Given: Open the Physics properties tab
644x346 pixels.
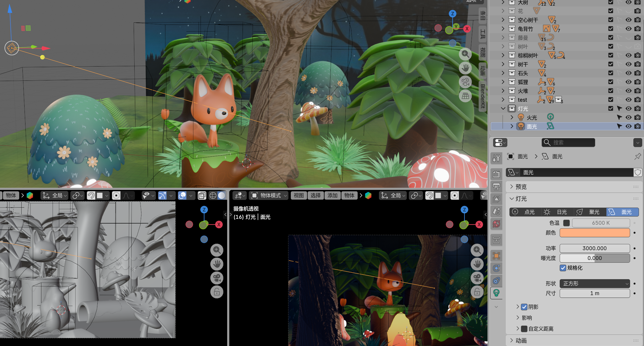Looking at the screenshot, I should (x=496, y=268).
